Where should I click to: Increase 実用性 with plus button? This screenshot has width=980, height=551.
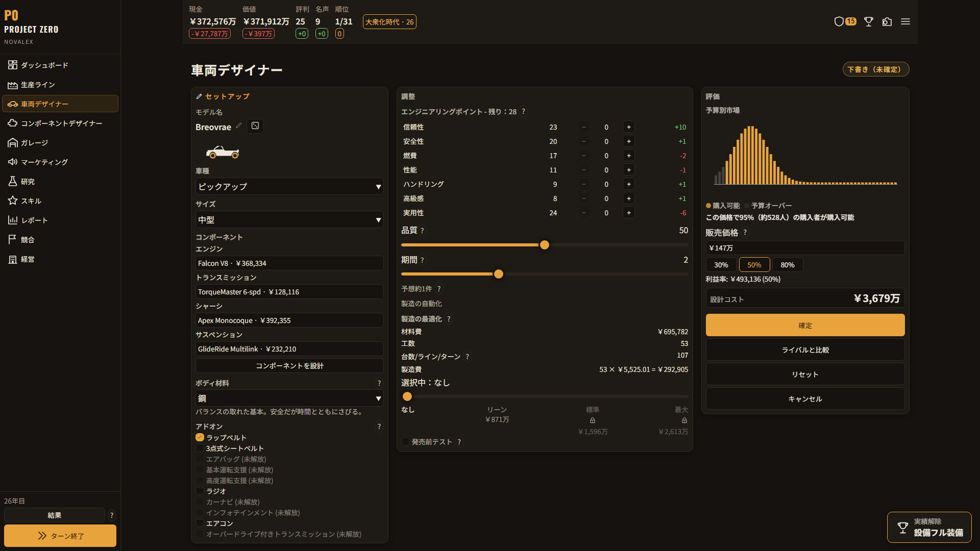pos(629,213)
